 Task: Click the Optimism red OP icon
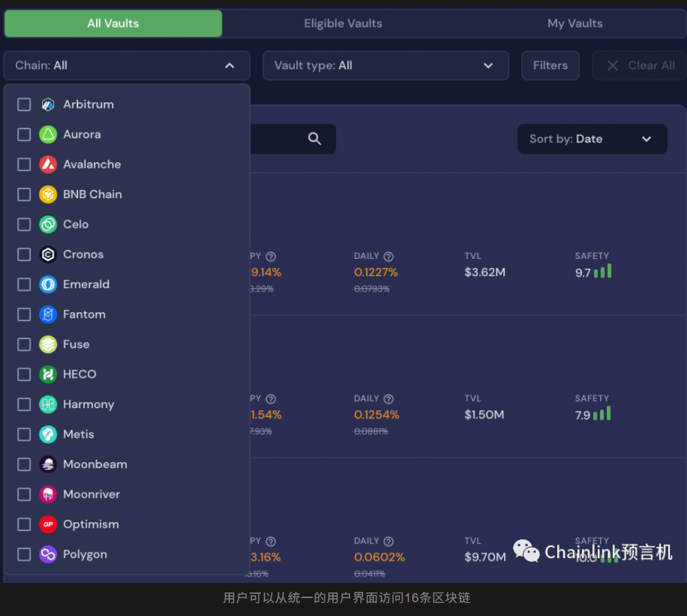(x=48, y=524)
